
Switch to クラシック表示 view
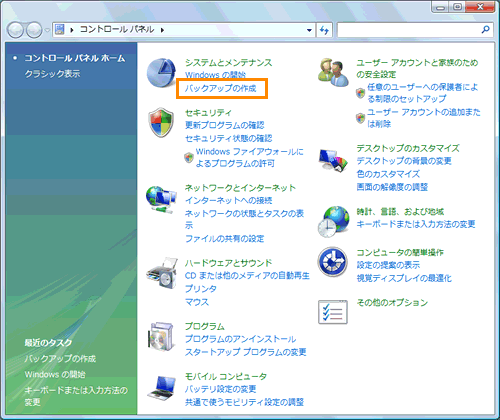52,74
